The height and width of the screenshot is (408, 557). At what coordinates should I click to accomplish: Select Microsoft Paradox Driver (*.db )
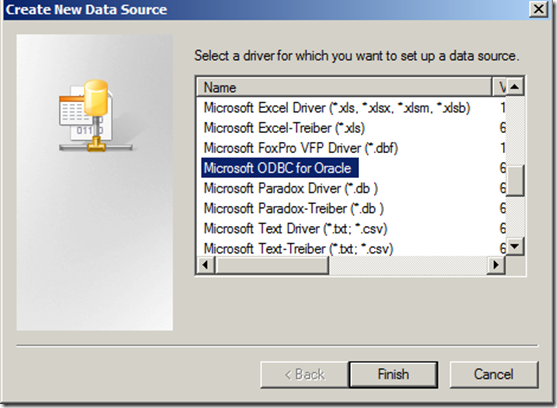point(291,188)
